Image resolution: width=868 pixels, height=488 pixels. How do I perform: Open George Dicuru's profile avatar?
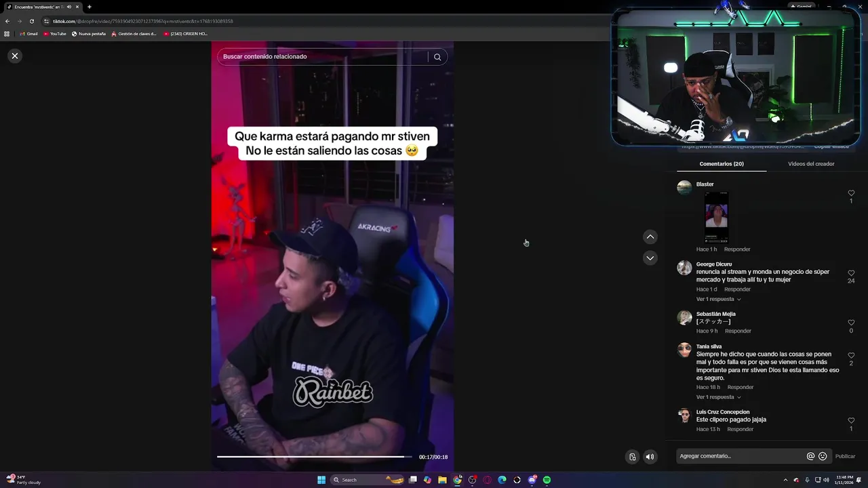point(684,268)
